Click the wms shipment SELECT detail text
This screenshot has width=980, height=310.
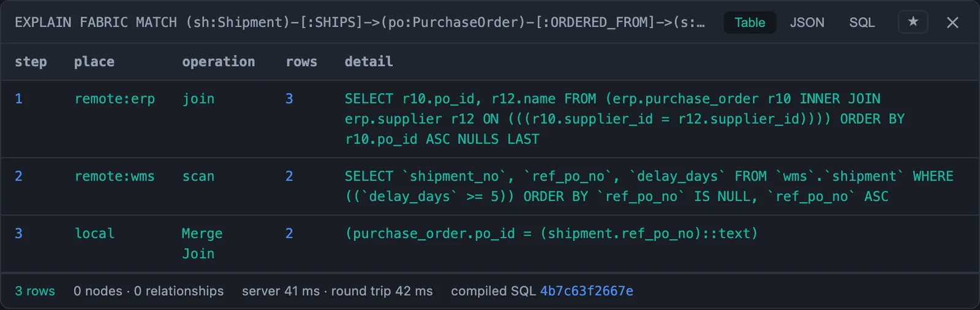pos(649,186)
